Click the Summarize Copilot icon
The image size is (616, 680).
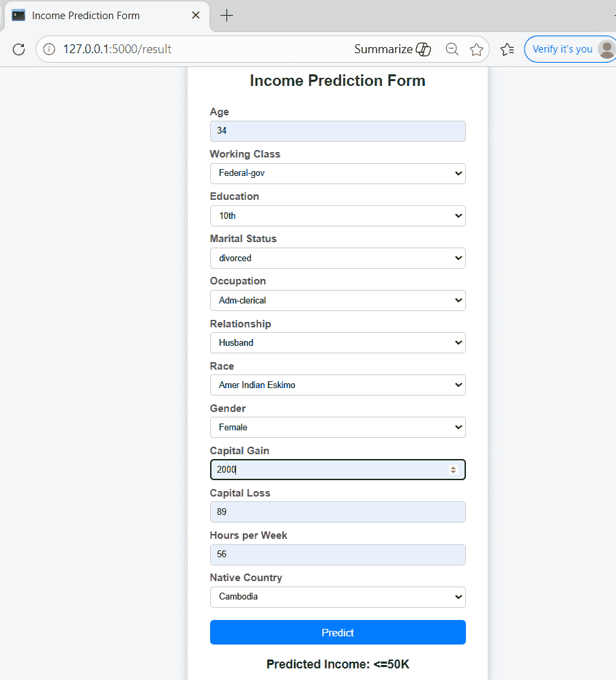[x=423, y=49]
